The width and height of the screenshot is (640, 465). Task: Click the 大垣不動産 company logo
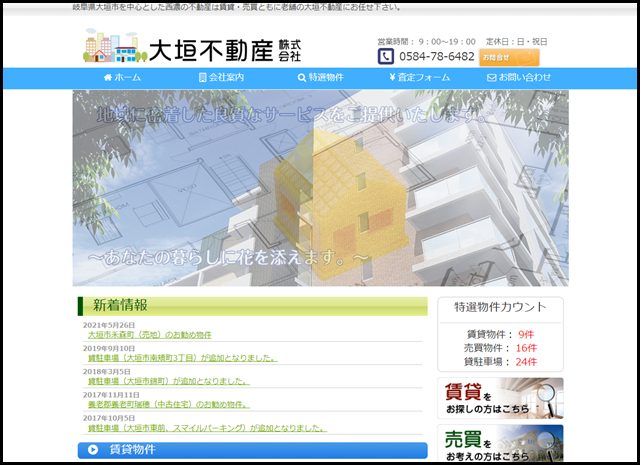click(192, 46)
